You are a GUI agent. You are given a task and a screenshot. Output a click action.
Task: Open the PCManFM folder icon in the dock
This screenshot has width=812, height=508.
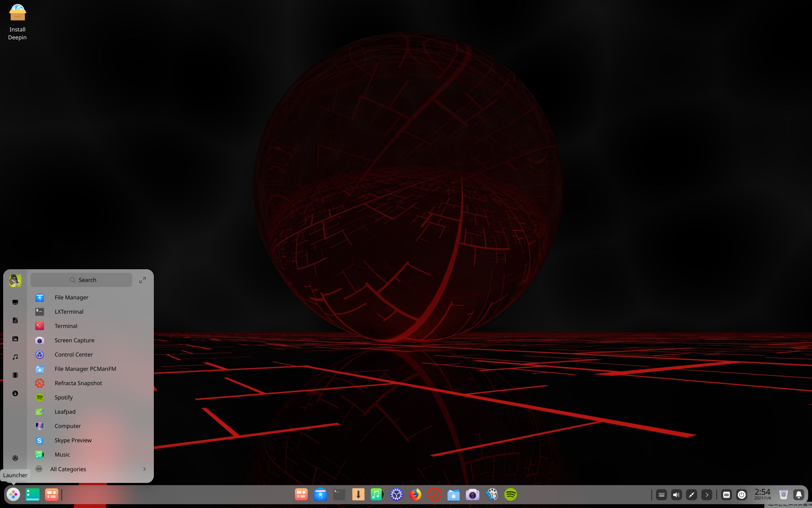(453, 494)
